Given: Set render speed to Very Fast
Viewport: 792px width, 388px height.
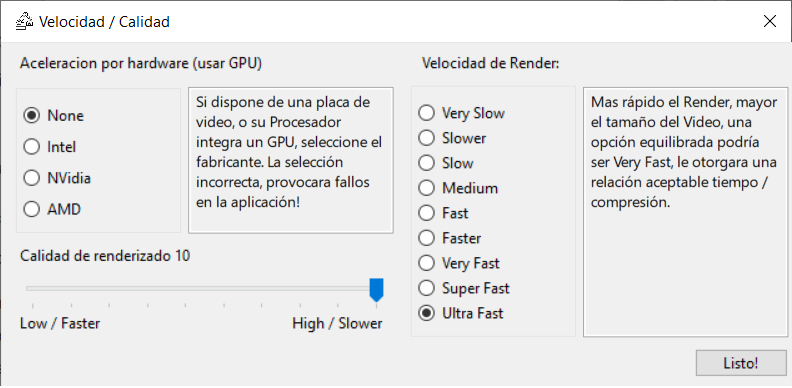Looking at the screenshot, I should pyautogui.click(x=459, y=263).
